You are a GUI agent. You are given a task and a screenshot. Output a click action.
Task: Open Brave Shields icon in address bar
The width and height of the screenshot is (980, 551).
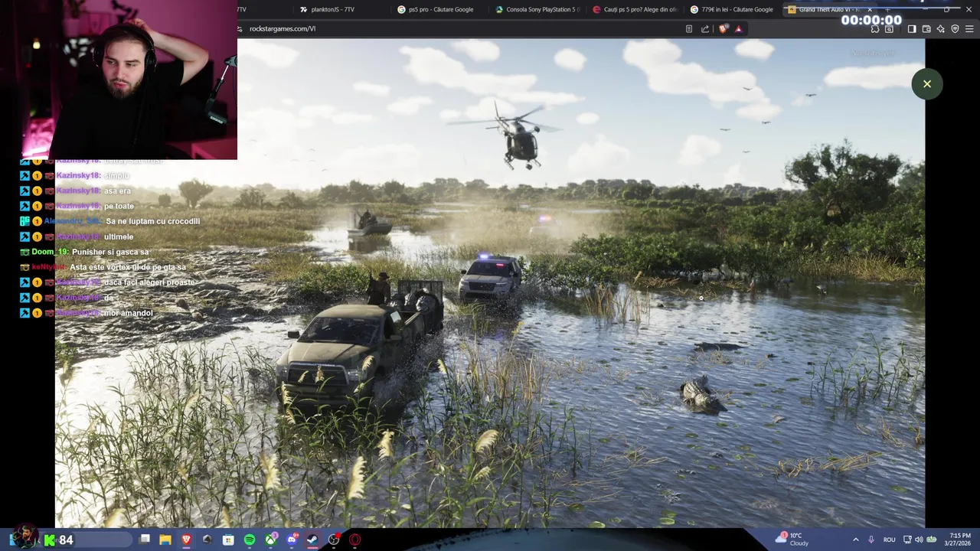coord(724,29)
